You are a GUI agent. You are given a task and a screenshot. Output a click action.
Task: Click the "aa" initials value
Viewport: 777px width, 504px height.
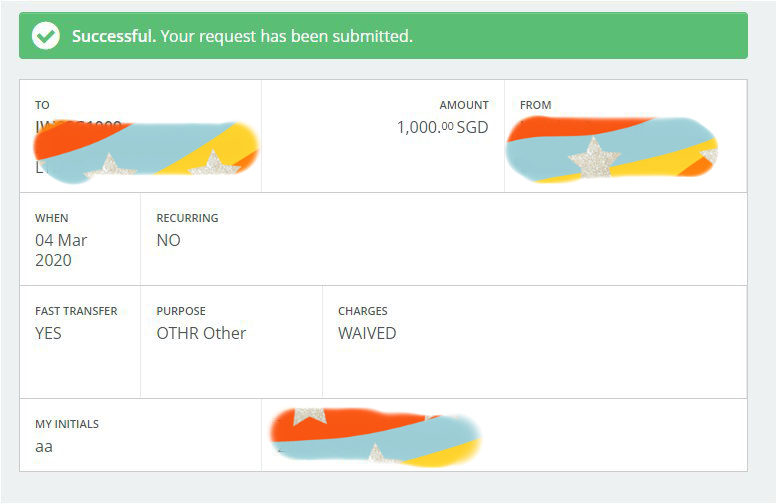[44, 446]
